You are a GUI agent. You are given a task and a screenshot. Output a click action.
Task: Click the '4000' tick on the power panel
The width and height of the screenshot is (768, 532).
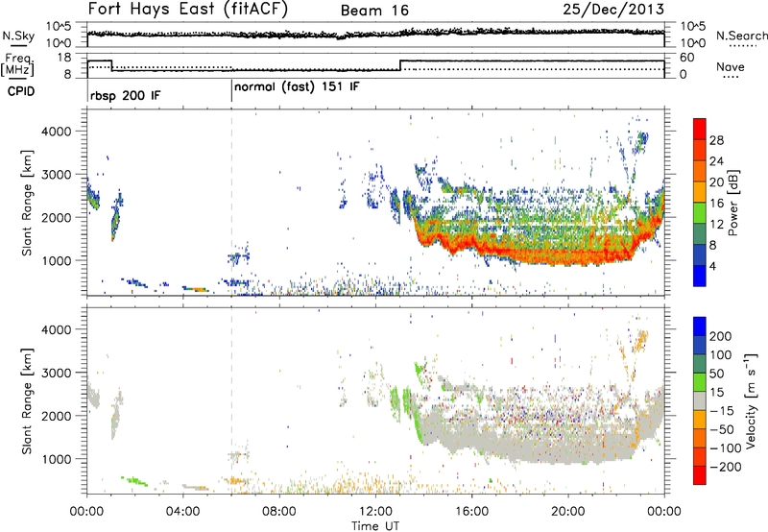tap(56, 132)
